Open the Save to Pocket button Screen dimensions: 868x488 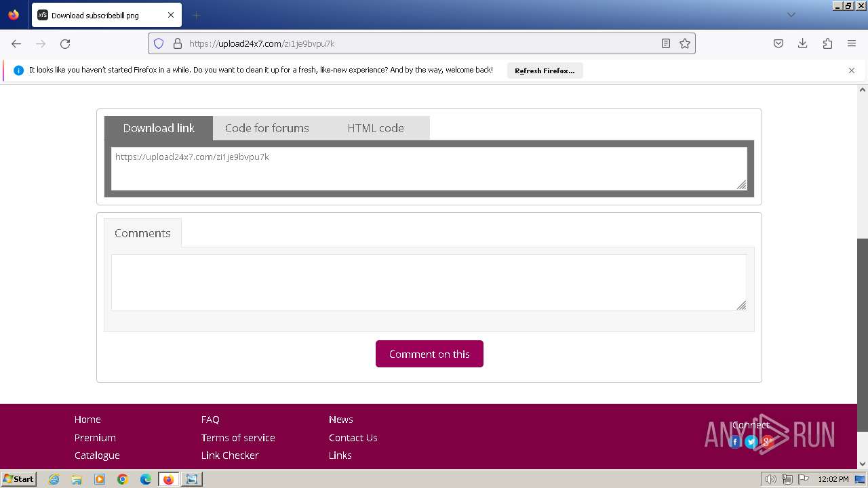(778, 43)
